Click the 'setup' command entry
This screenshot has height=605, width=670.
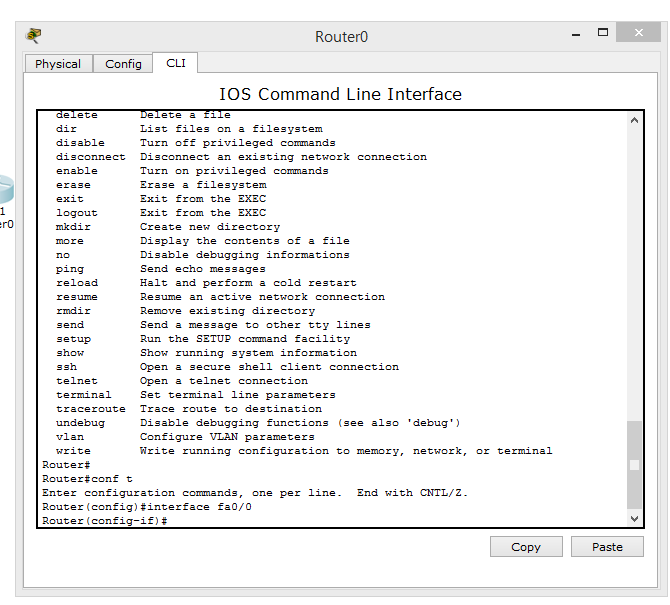[x=203, y=339]
